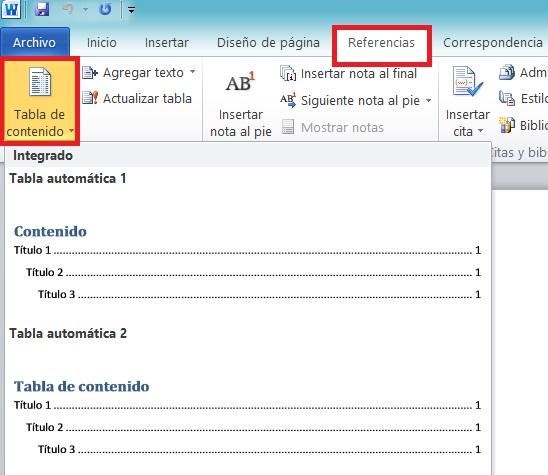548x475 pixels.
Task: Click the Undo arrow in quick access toolbar
Action: [68, 9]
